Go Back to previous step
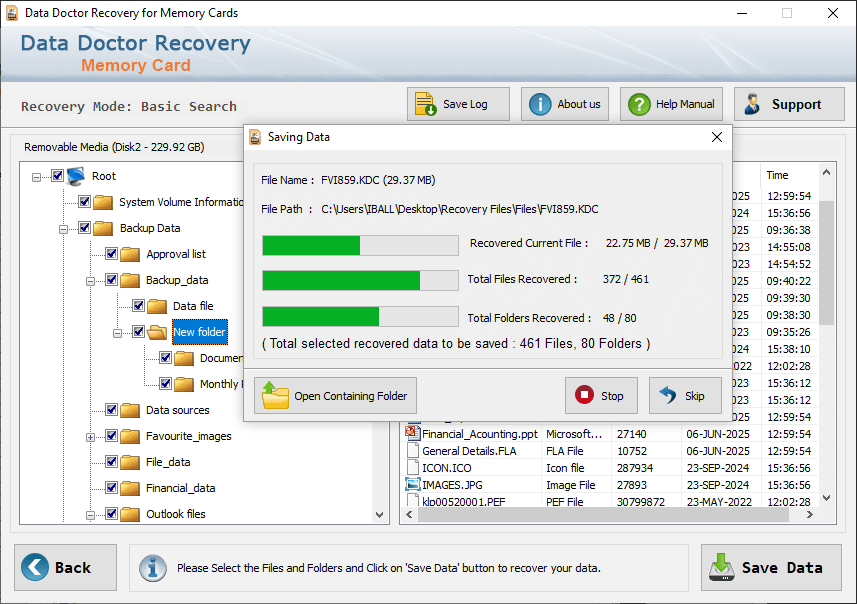Screen dimensions: 857x604 coord(66,567)
